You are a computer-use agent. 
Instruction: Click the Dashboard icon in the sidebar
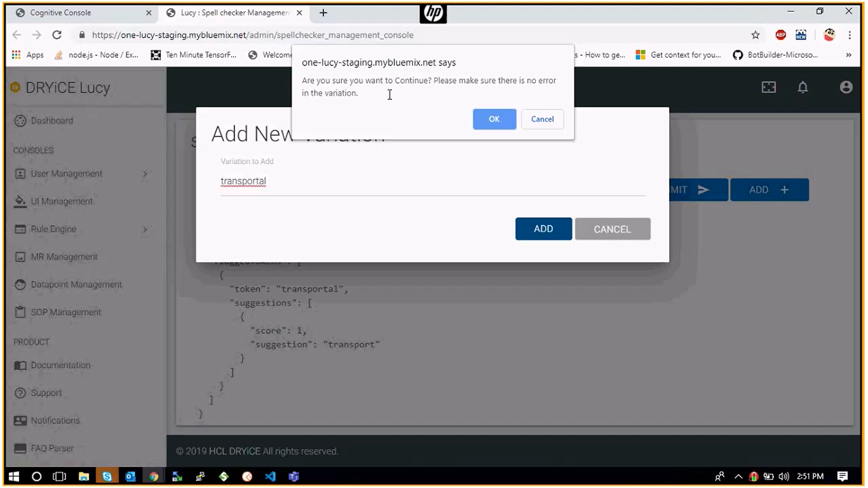point(20,121)
